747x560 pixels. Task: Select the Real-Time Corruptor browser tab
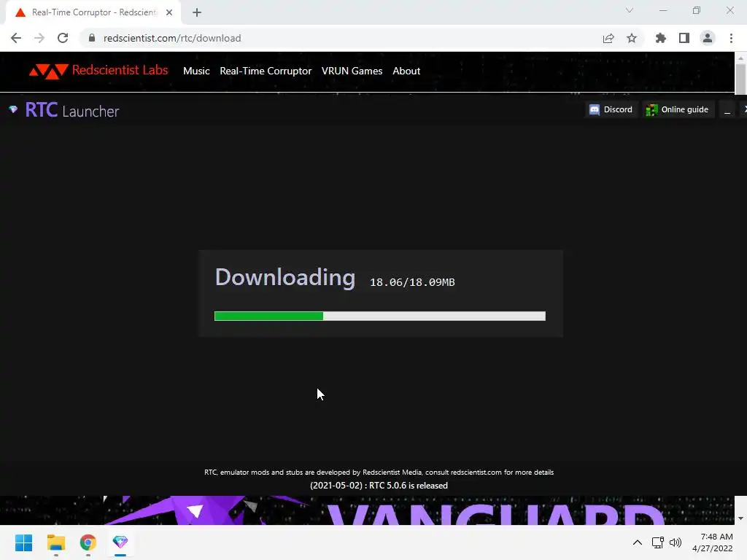pos(93,12)
